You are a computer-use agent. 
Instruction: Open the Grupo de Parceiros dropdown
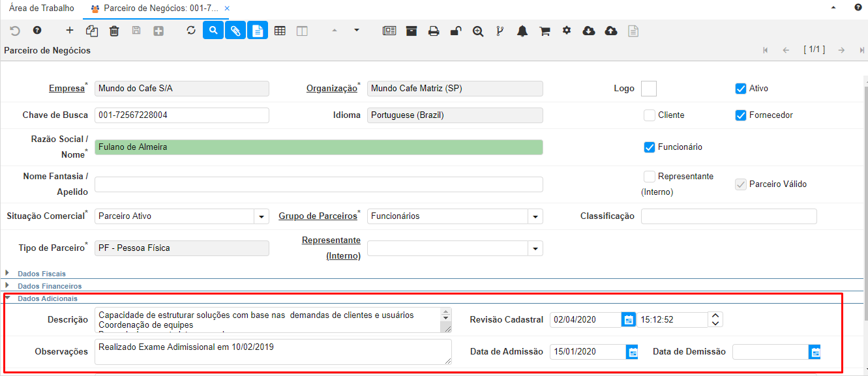click(535, 216)
